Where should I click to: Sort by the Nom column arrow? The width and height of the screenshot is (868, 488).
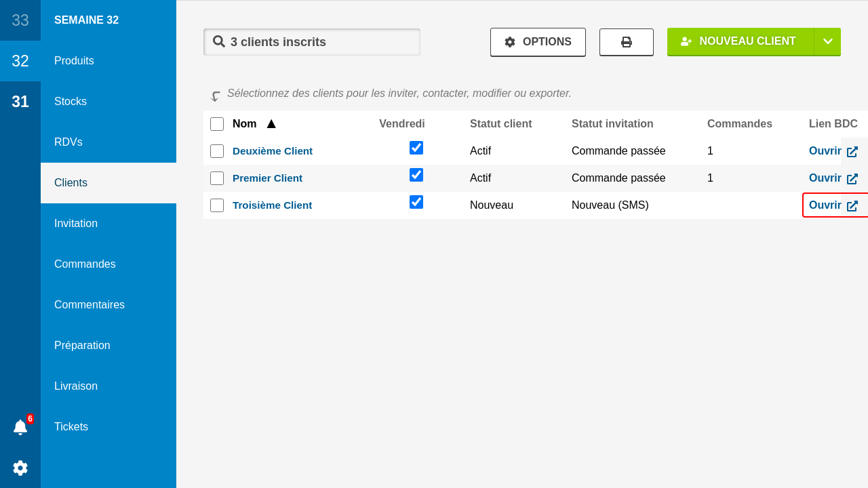271,124
